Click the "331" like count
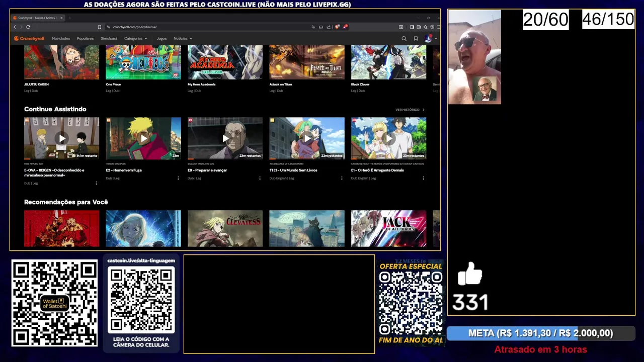 click(x=470, y=303)
